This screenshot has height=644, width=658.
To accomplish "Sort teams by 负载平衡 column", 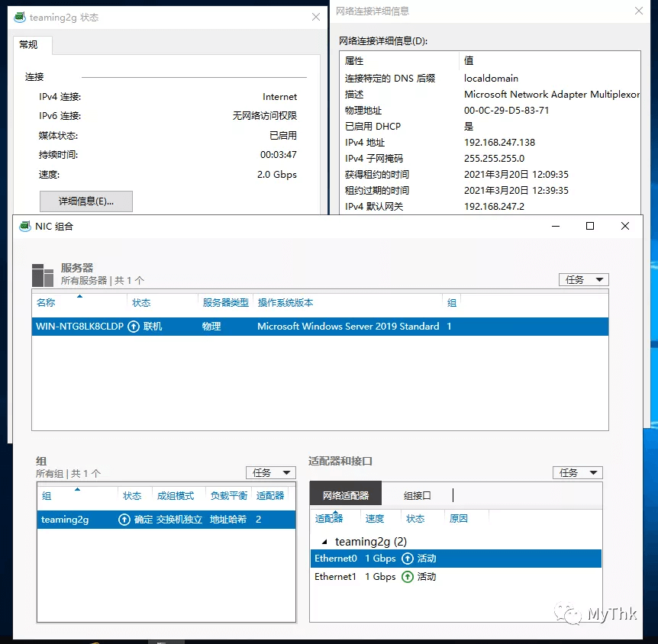I will [x=229, y=496].
